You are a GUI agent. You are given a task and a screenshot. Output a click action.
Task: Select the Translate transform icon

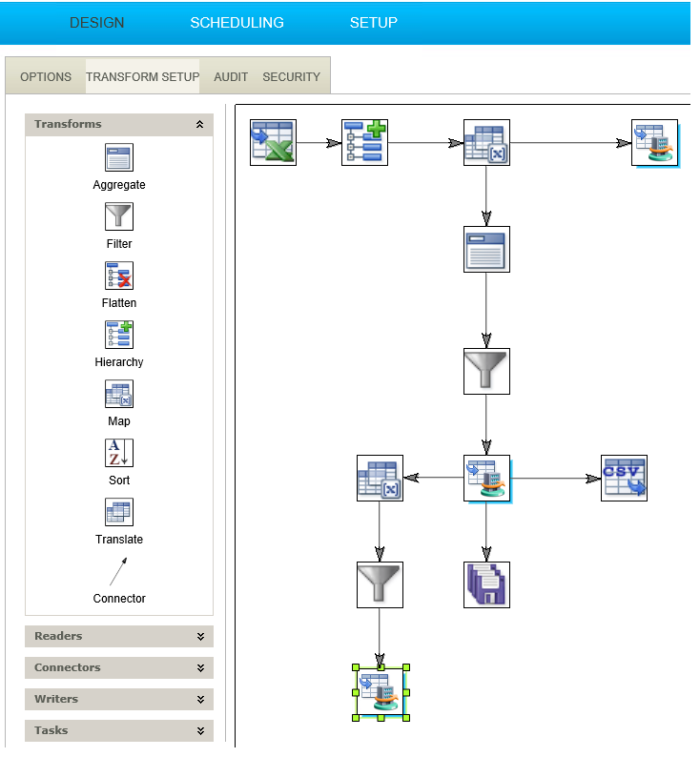119,512
